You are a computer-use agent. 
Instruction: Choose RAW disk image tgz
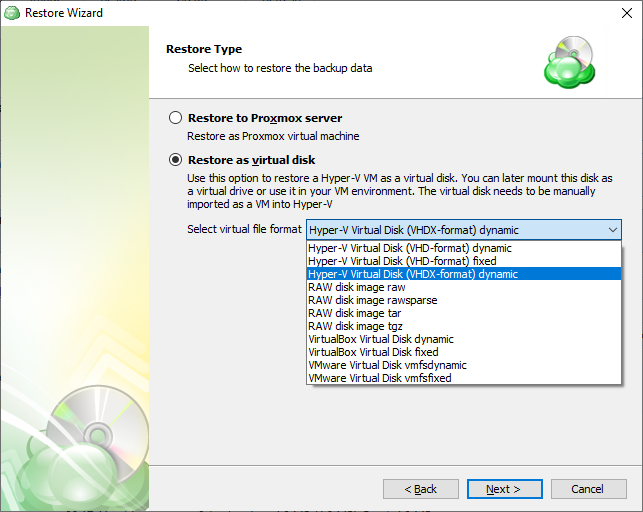[x=464, y=326]
